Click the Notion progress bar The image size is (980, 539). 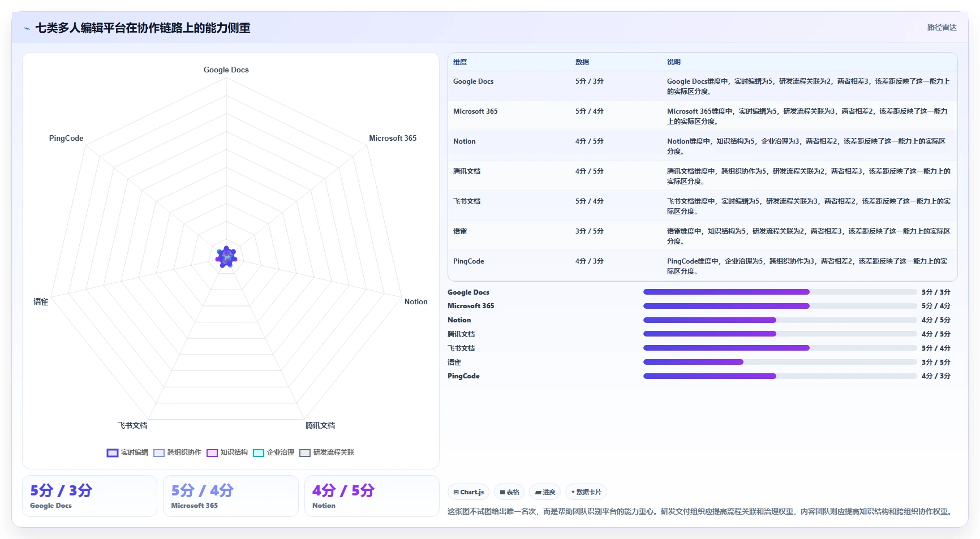coord(780,320)
